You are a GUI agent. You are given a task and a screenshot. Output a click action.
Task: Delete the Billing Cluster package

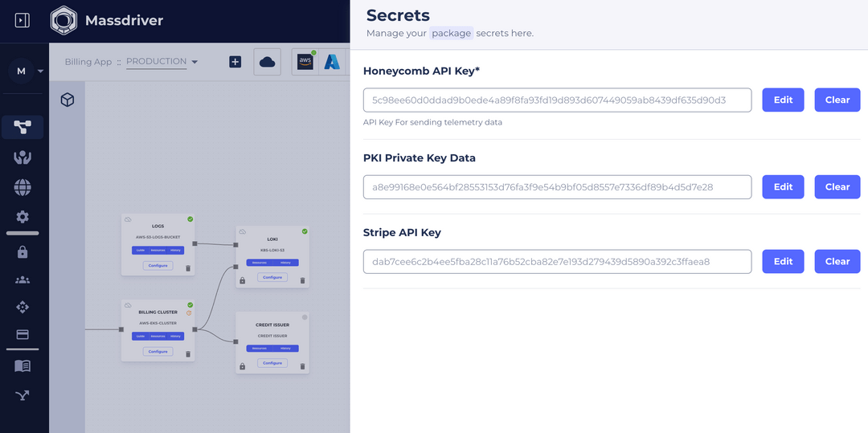[x=188, y=353]
